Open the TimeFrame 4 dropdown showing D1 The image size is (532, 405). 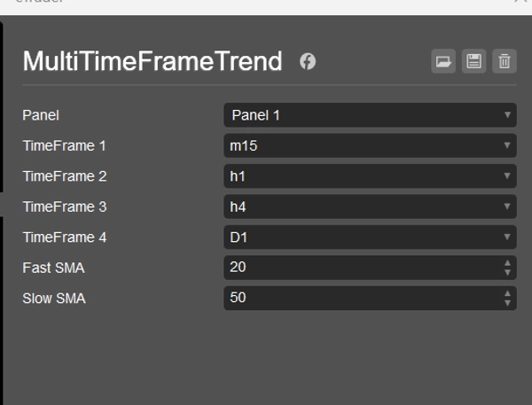[x=370, y=237]
